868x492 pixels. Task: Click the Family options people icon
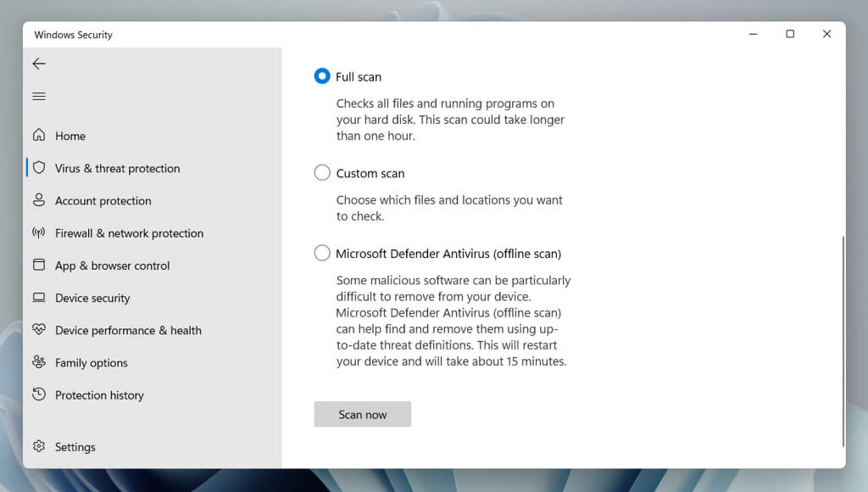tap(39, 362)
